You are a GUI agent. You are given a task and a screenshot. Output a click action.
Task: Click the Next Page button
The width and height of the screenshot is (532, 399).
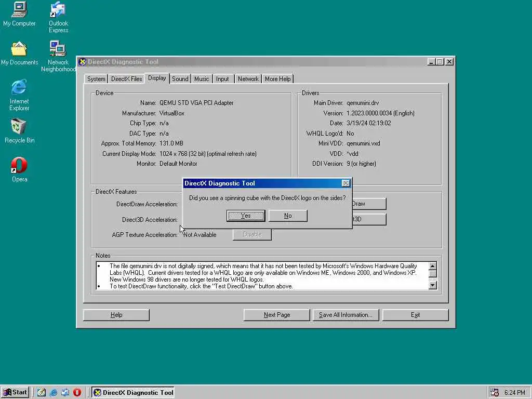[277, 315]
